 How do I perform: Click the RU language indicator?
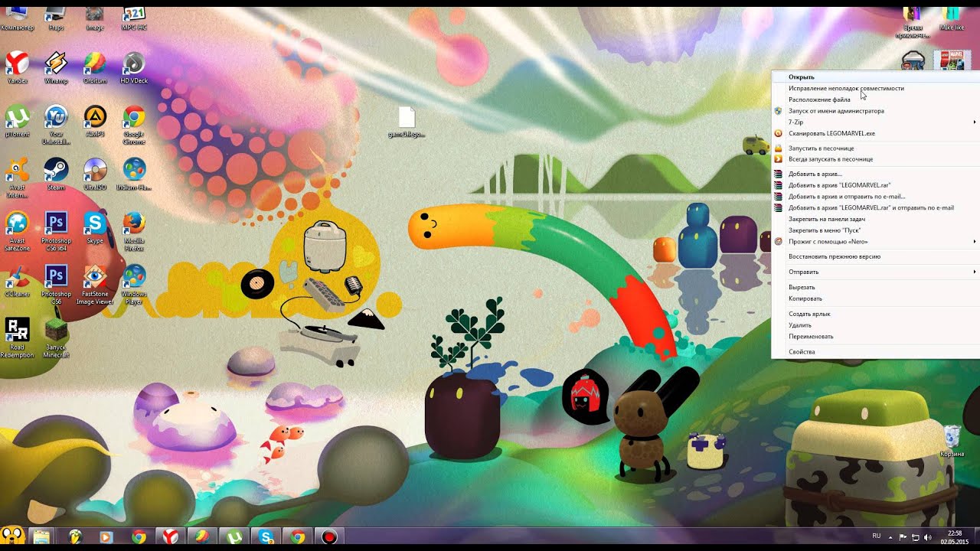coord(877,536)
